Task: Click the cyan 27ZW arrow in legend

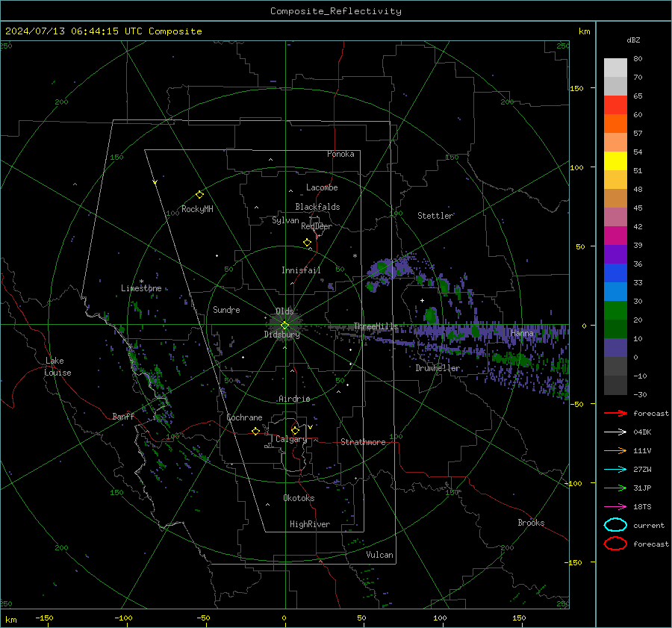Action: click(x=615, y=470)
